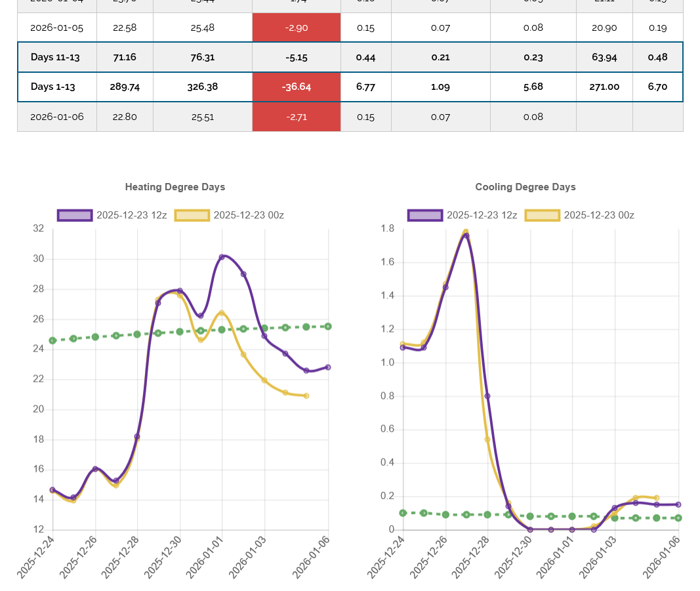Click the first purple point on heating chart
Viewport: 700px width, 591px height.
pyautogui.click(x=53, y=490)
